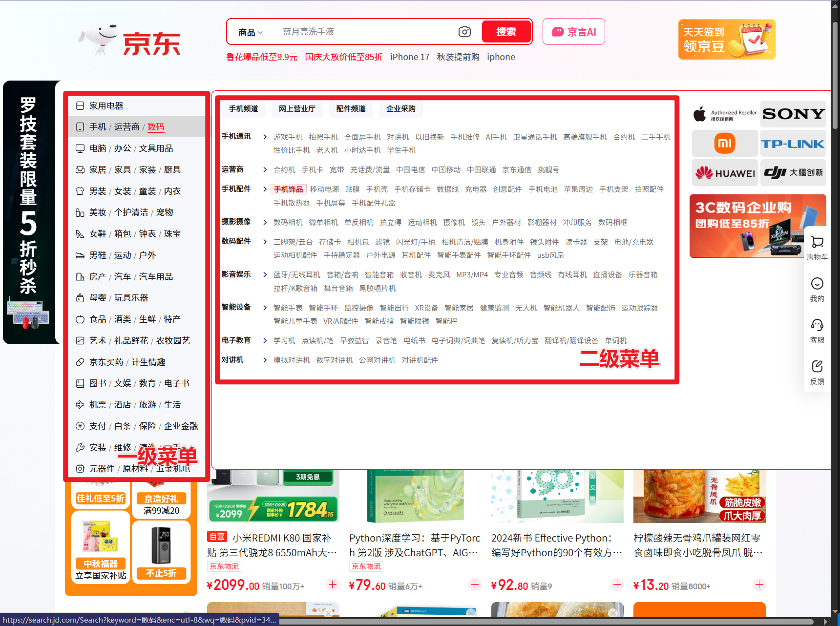
Task: Click the sneaker icon beside 男鞋
Action: coord(80,255)
